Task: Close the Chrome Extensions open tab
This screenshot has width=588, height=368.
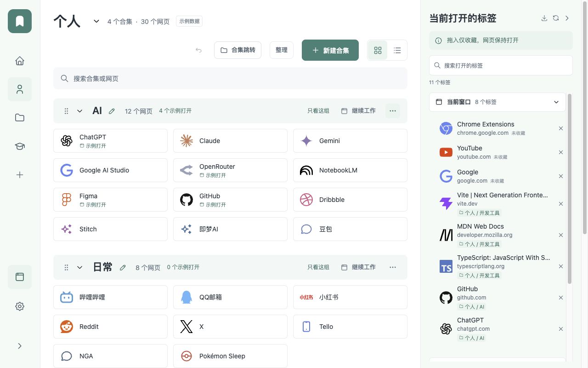Action: pyautogui.click(x=561, y=128)
